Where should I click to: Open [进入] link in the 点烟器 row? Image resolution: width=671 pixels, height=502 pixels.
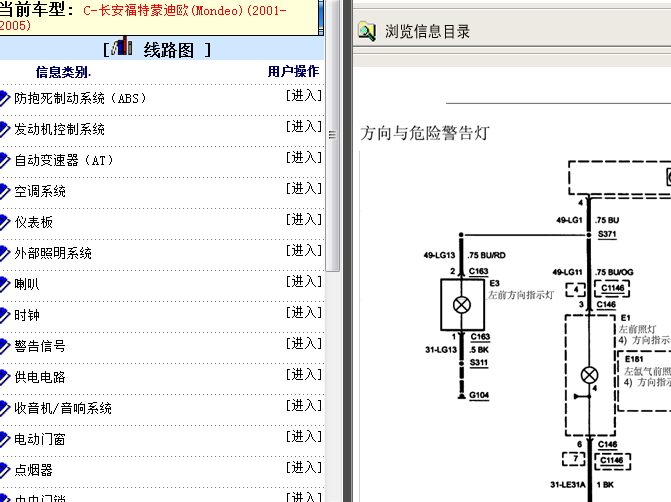click(x=304, y=467)
